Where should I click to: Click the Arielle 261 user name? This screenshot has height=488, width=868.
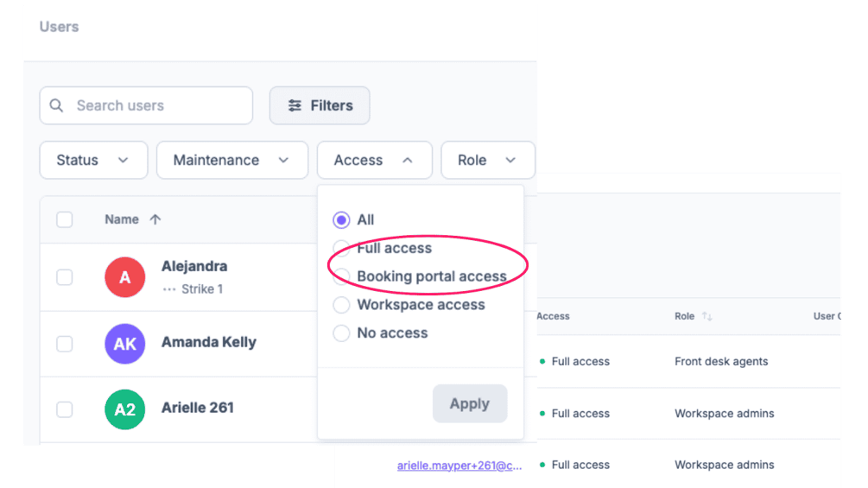point(198,408)
